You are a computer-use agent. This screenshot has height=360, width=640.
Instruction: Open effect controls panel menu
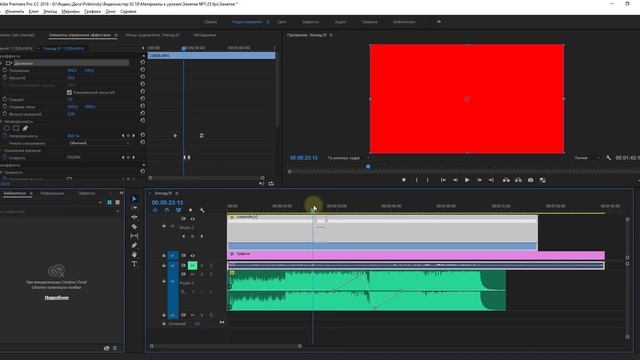coord(116,35)
